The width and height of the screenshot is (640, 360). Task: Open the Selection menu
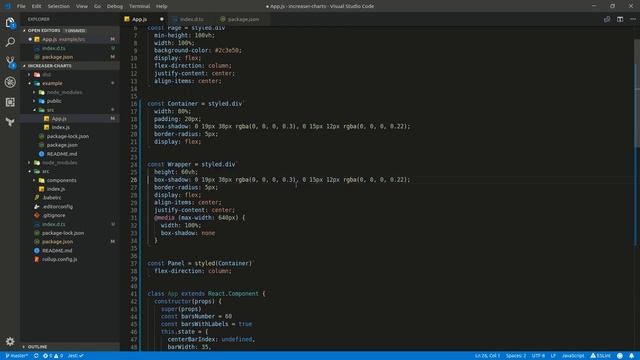59,6
